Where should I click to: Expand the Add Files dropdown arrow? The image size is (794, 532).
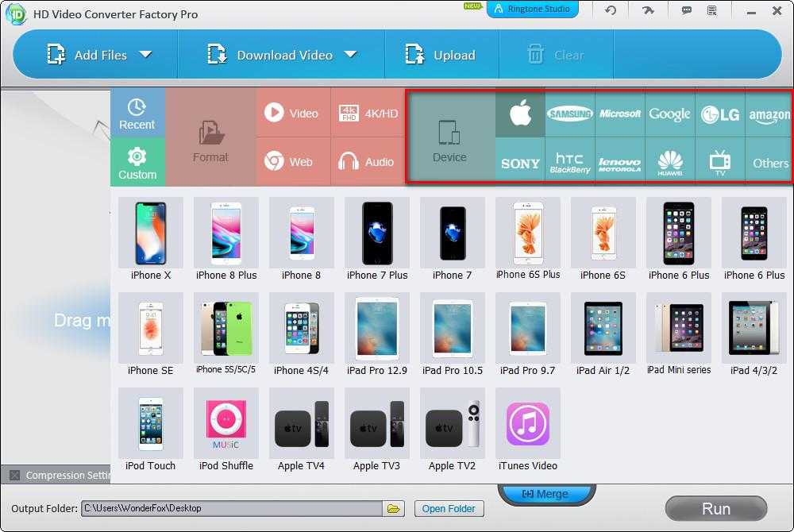pyautogui.click(x=146, y=54)
